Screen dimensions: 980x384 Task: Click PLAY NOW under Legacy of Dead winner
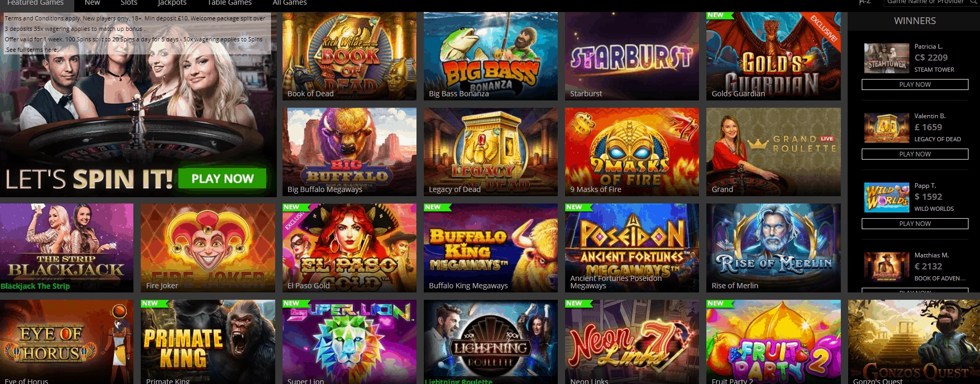tap(915, 154)
